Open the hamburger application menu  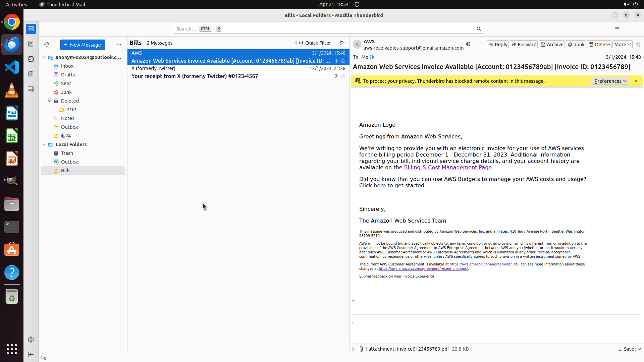pyautogui.click(x=616, y=29)
